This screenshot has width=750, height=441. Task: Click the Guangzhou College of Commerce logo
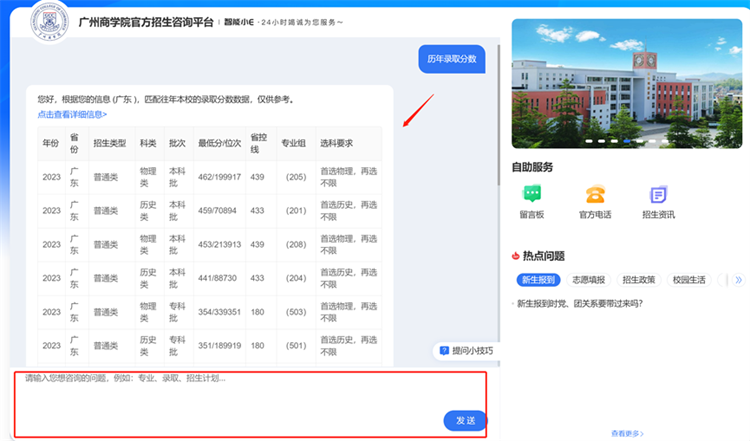(x=49, y=22)
